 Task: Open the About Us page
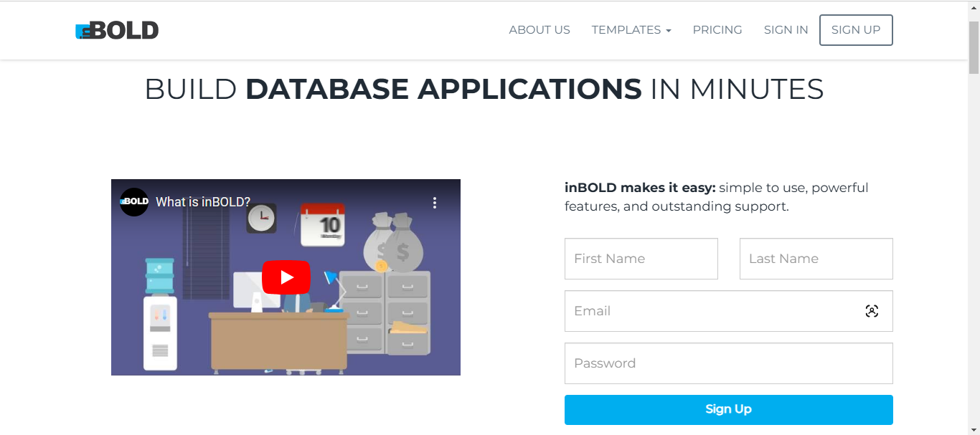540,30
